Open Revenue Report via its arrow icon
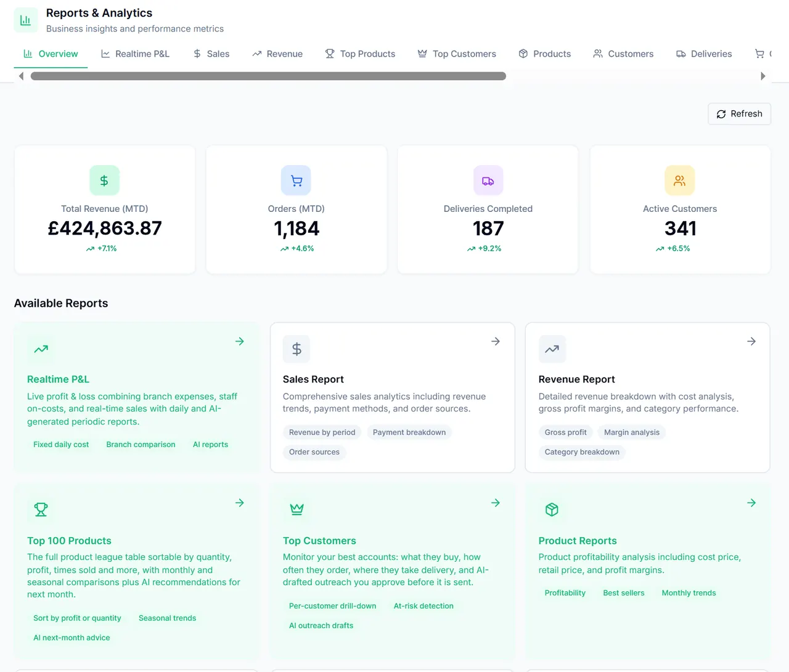The height and width of the screenshot is (672, 789). (751, 341)
